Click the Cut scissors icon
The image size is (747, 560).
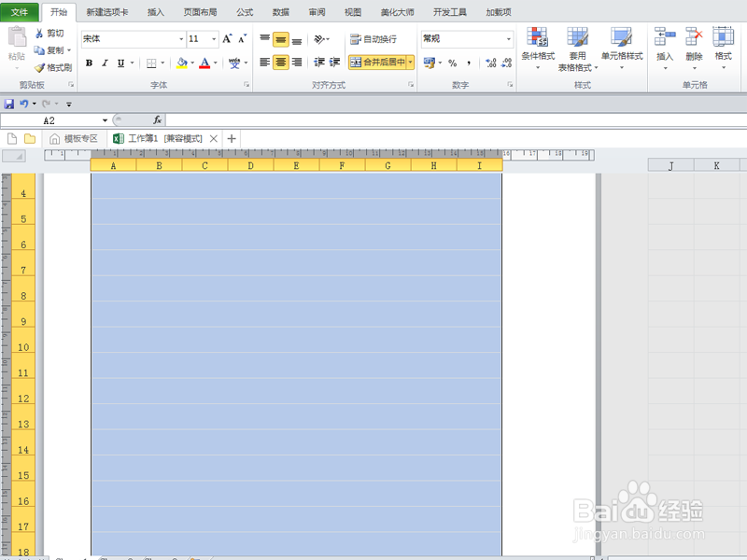click(40, 33)
